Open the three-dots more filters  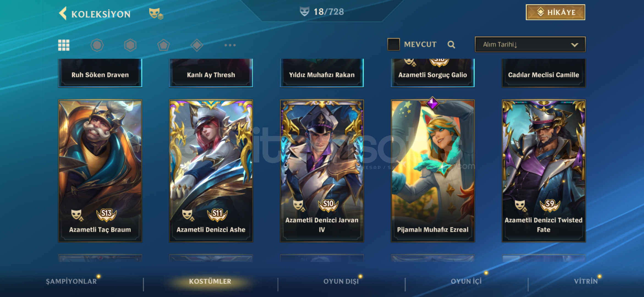coord(230,45)
